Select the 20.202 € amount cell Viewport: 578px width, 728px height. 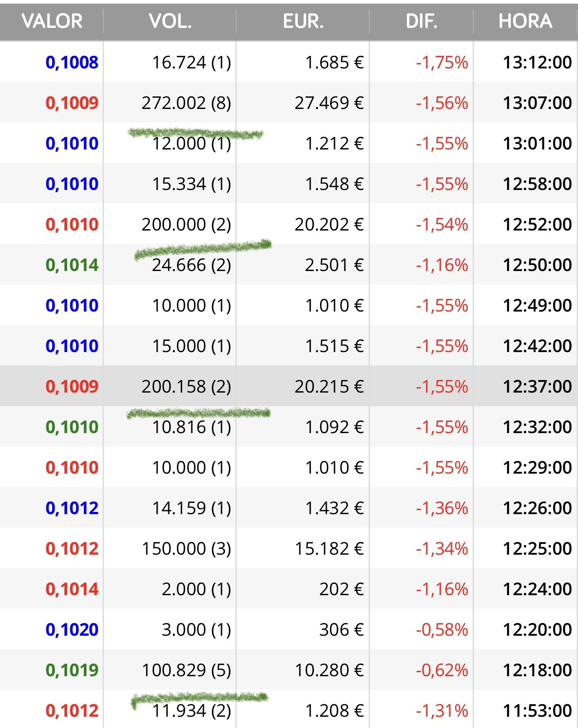tap(329, 225)
